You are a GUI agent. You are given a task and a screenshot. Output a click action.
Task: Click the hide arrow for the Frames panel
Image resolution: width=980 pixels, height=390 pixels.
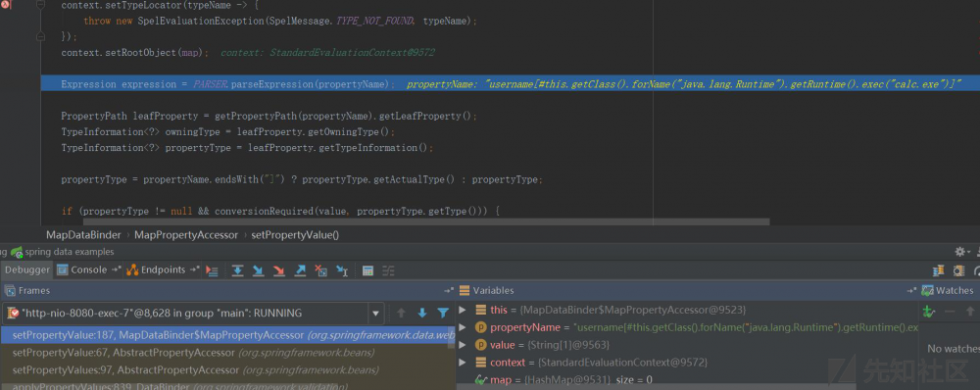click(449, 291)
